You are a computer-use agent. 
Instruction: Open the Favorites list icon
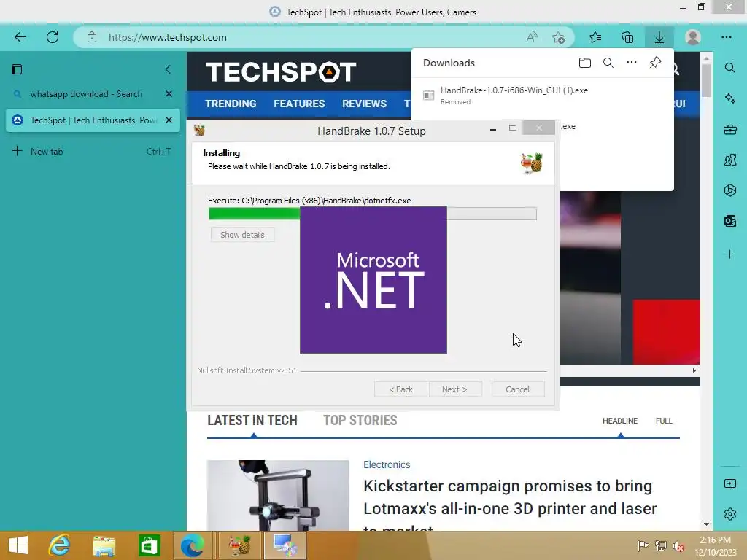tap(595, 37)
